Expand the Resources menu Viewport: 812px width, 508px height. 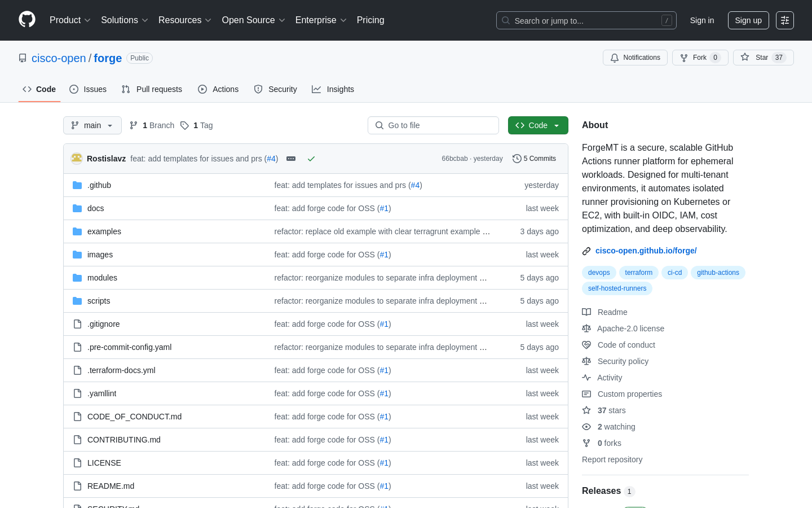click(x=185, y=20)
